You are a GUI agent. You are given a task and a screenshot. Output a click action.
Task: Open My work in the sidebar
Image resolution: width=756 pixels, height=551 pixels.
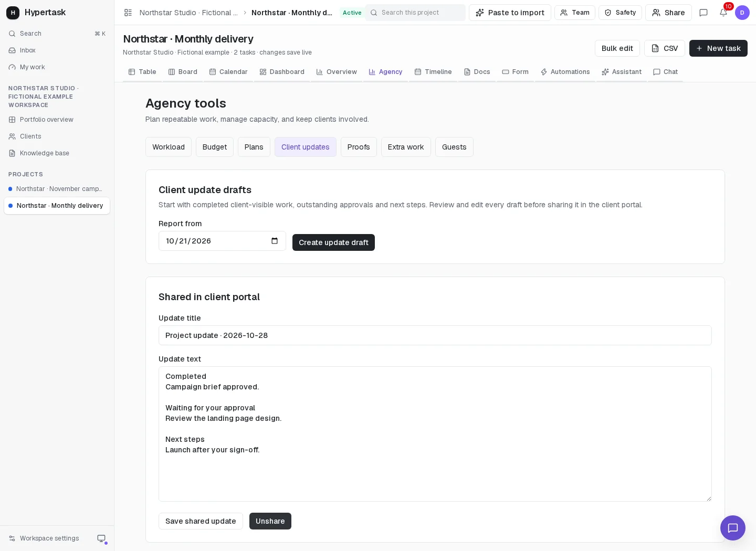(57, 67)
